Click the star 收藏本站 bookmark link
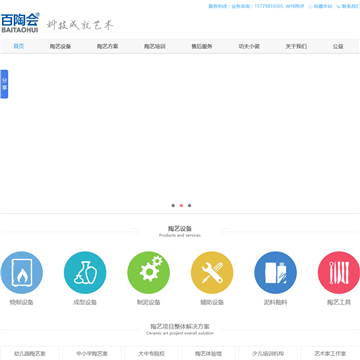 (320, 6)
